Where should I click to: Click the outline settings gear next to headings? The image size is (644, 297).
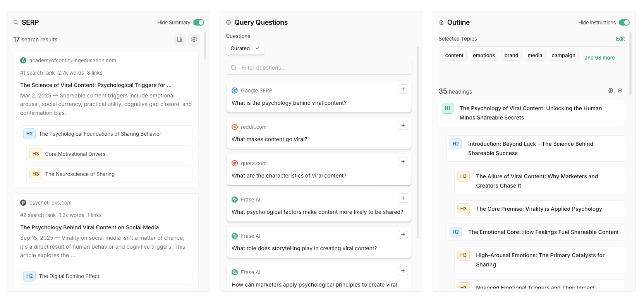[x=620, y=90]
